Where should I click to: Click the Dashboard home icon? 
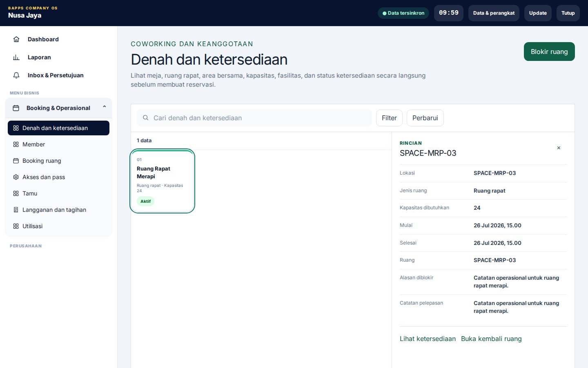click(x=16, y=39)
